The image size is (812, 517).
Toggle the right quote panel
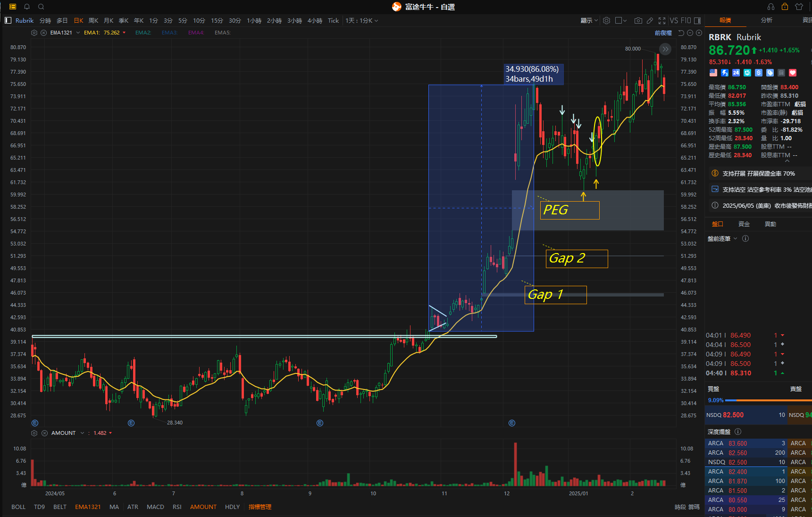click(697, 20)
